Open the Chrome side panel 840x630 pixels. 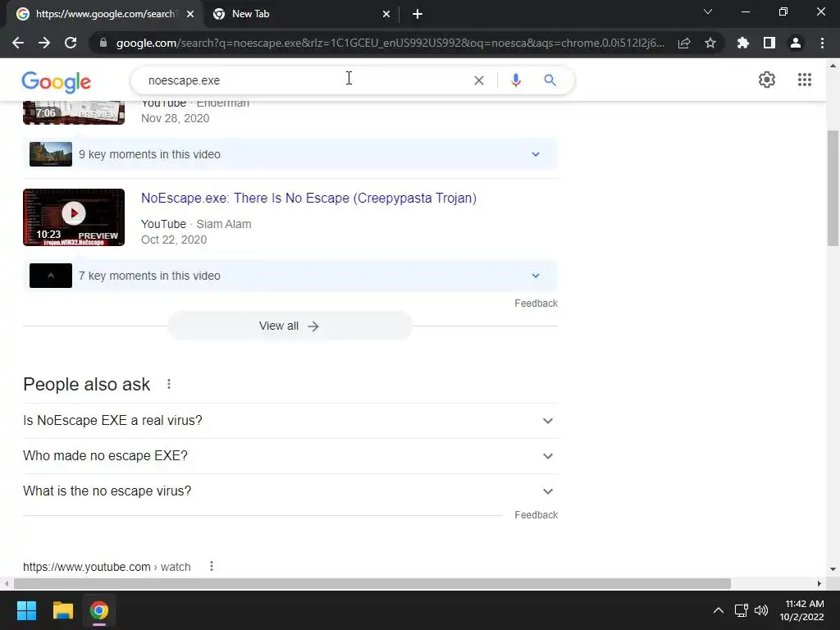pyautogui.click(x=769, y=43)
